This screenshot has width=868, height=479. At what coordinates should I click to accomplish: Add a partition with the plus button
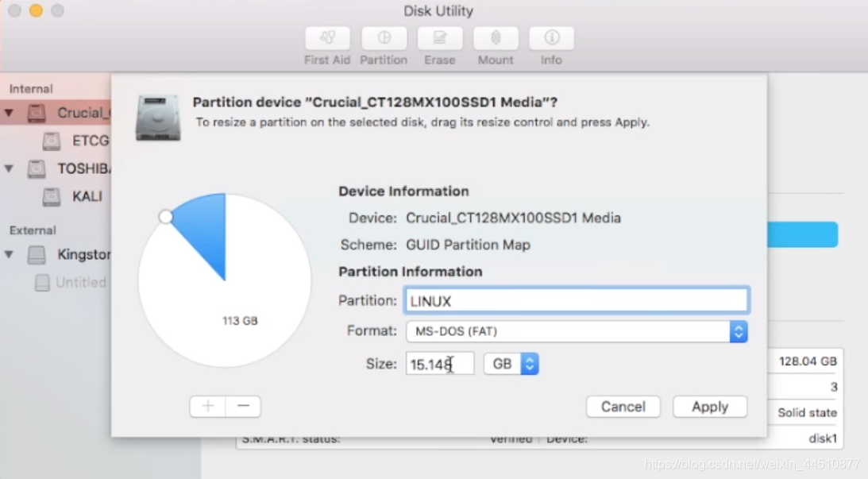[x=207, y=407]
